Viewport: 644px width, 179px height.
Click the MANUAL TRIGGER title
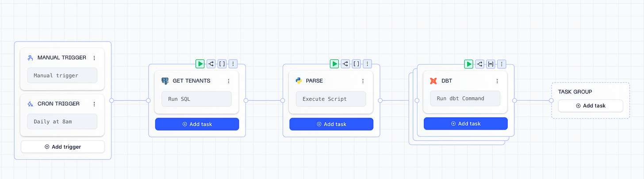(x=62, y=58)
